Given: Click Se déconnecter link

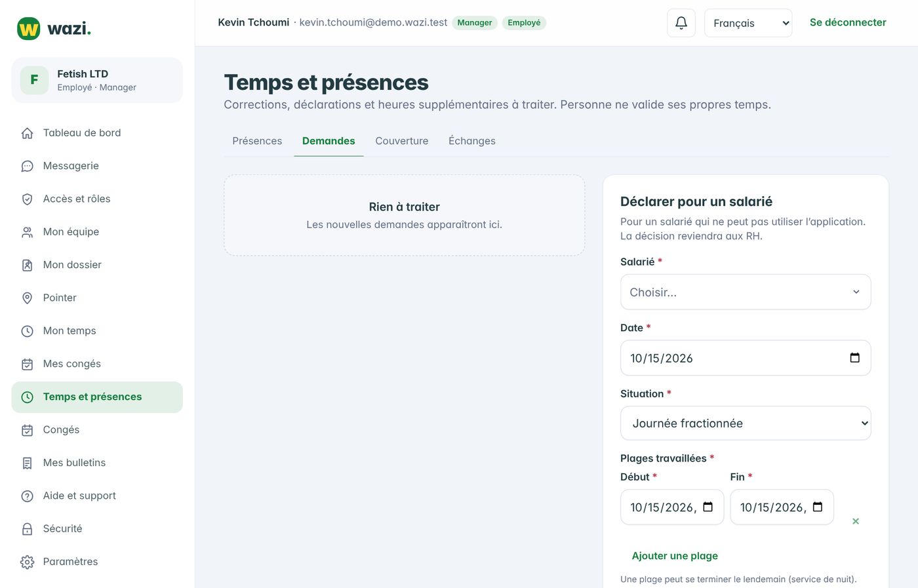Looking at the screenshot, I should [x=848, y=22].
